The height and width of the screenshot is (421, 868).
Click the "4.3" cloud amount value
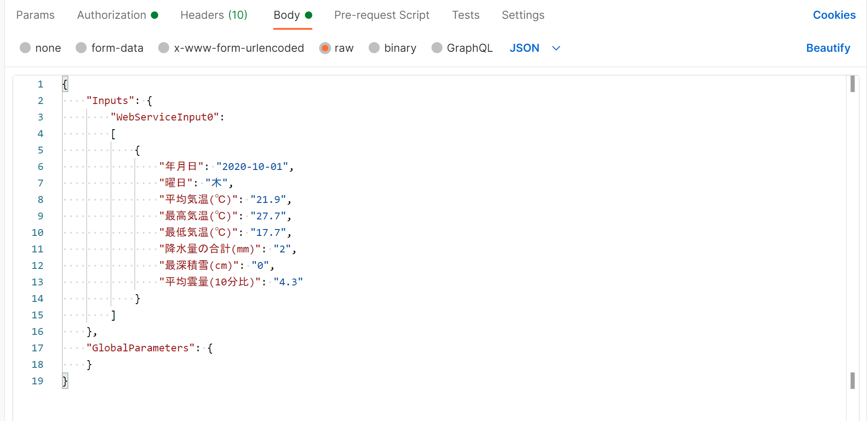point(288,282)
